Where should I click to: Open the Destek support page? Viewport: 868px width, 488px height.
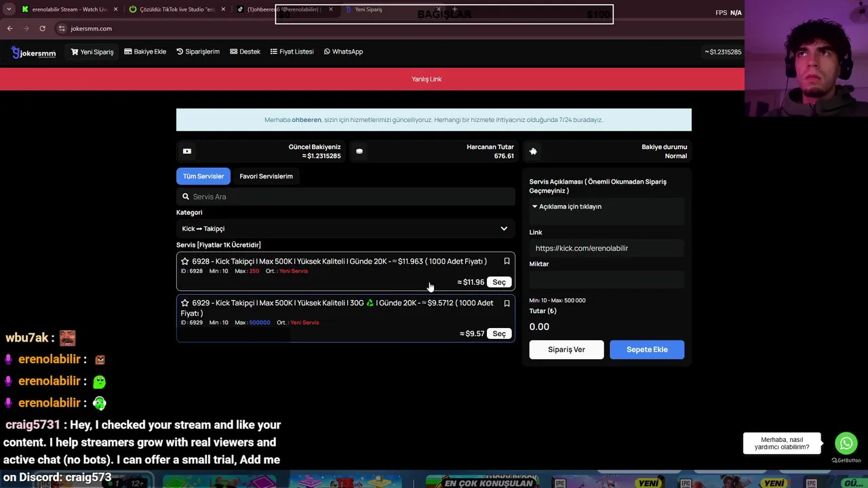point(245,52)
